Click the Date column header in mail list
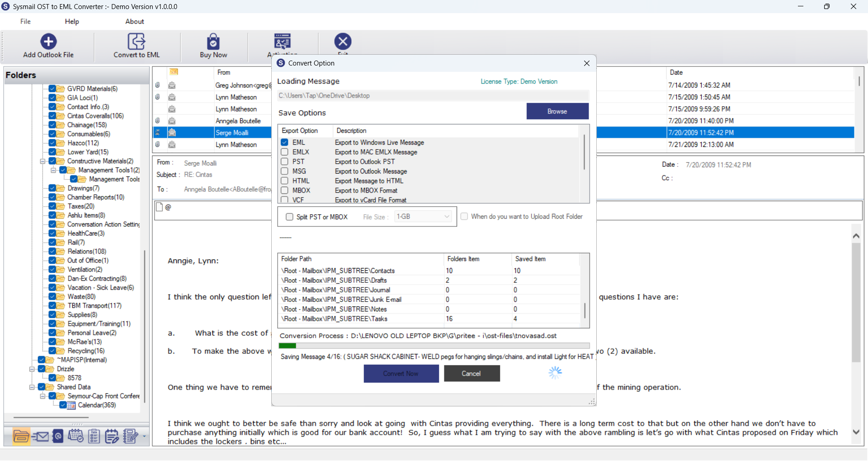 (759, 72)
